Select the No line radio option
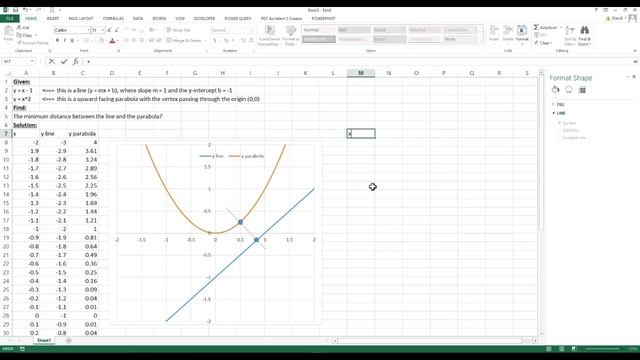Image resolution: width=640 pixels, height=360 pixels. [560, 123]
